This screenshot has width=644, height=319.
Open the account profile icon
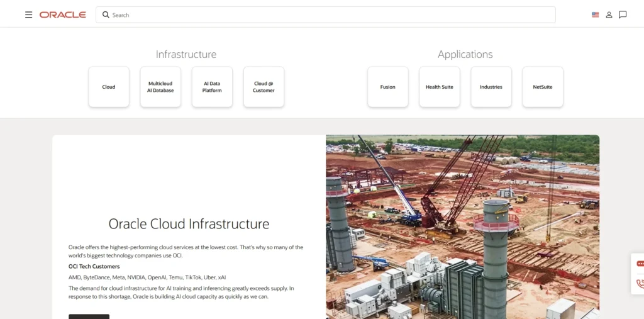pyautogui.click(x=609, y=15)
